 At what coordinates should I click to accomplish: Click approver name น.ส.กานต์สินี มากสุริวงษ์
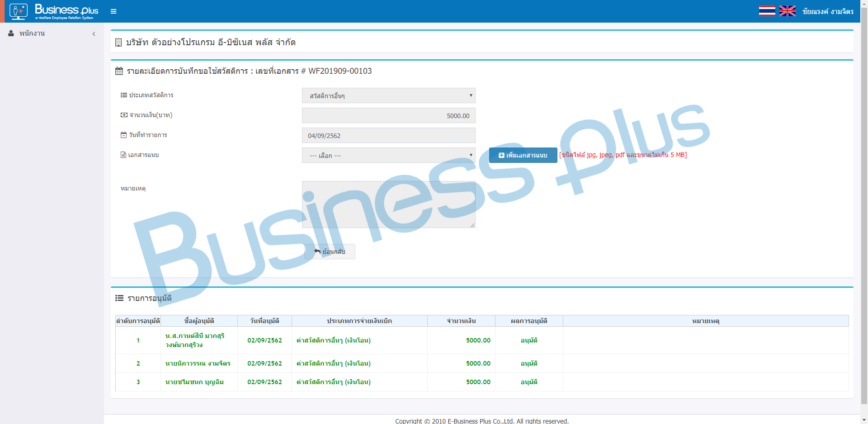coord(195,340)
